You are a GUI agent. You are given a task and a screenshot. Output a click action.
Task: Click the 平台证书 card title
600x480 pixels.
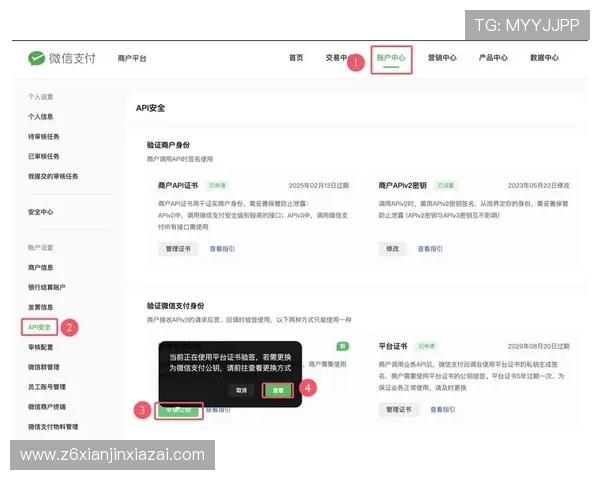393,346
